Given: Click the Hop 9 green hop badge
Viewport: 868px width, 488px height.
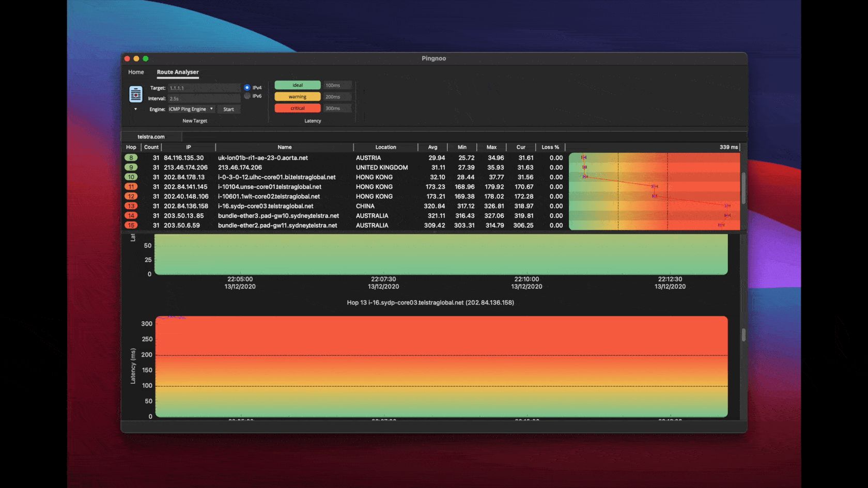Looking at the screenshot, I should point(131,167).
